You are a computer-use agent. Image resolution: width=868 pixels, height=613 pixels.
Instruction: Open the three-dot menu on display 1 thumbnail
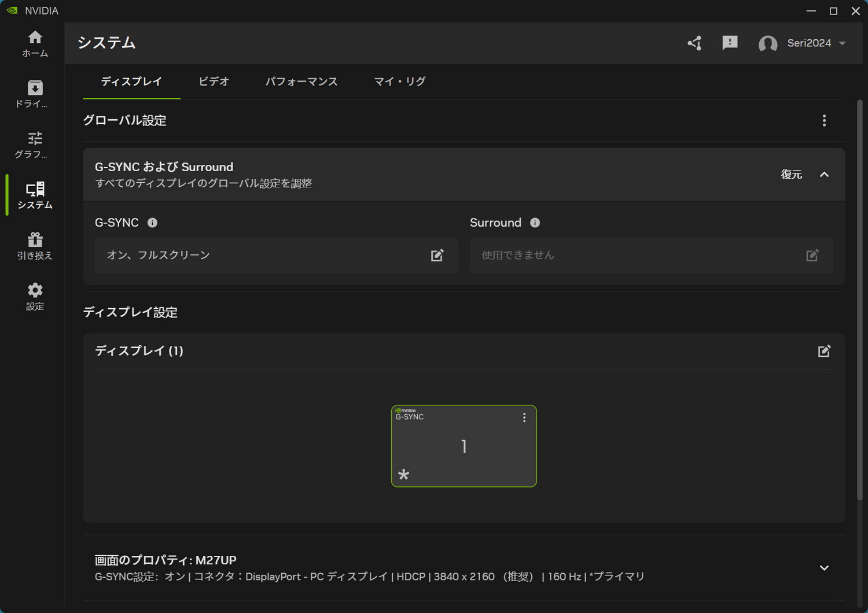[524, 417]
